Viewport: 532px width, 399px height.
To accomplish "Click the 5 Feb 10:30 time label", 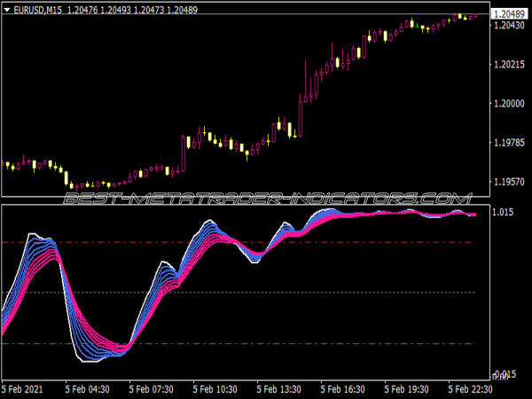I will tap(215, 389).
